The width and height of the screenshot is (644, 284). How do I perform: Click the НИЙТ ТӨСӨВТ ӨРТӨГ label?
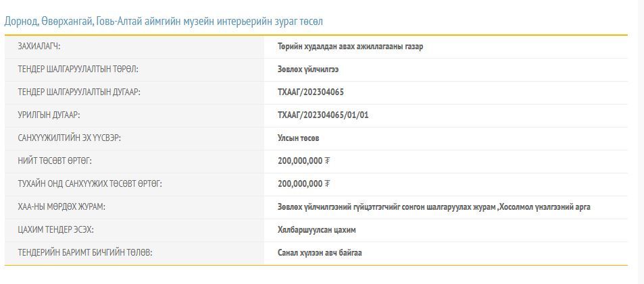(x=55, y=161)
